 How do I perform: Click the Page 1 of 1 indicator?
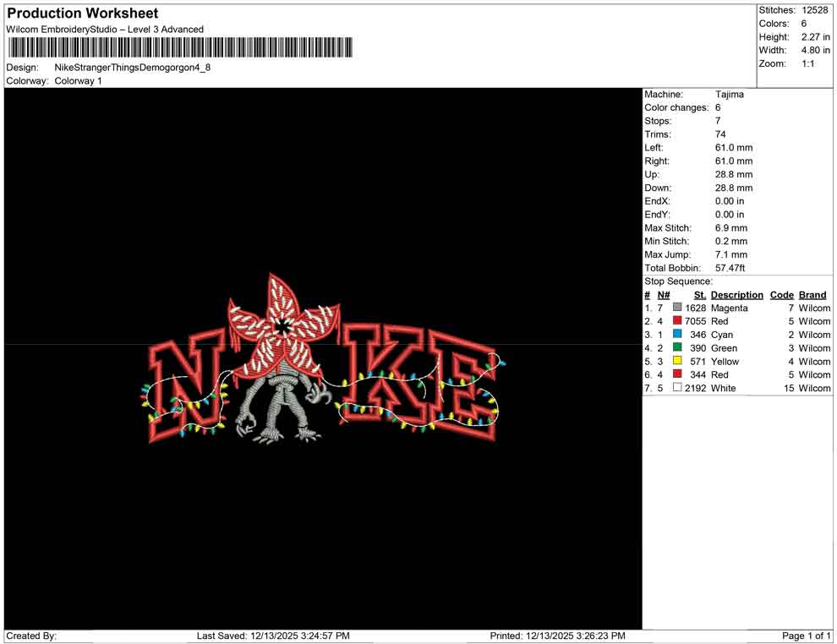[x=807, y=636]
